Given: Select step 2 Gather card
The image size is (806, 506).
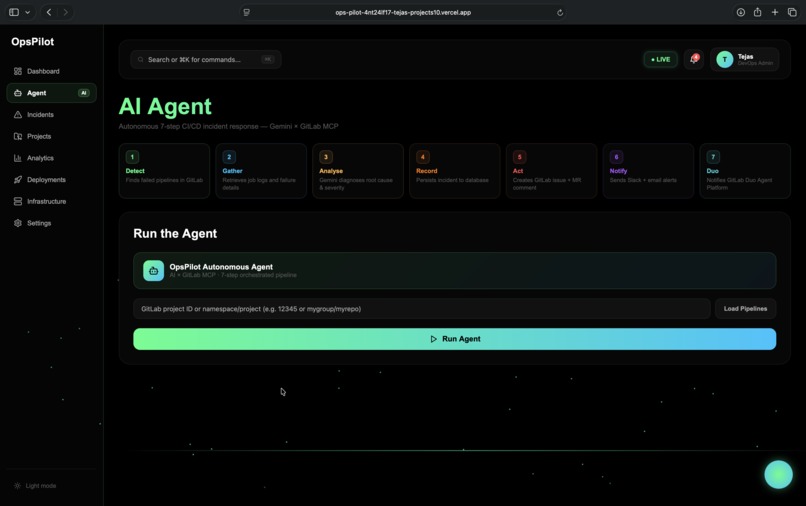Looking at the screenshot, I should (x=261, y=171).
